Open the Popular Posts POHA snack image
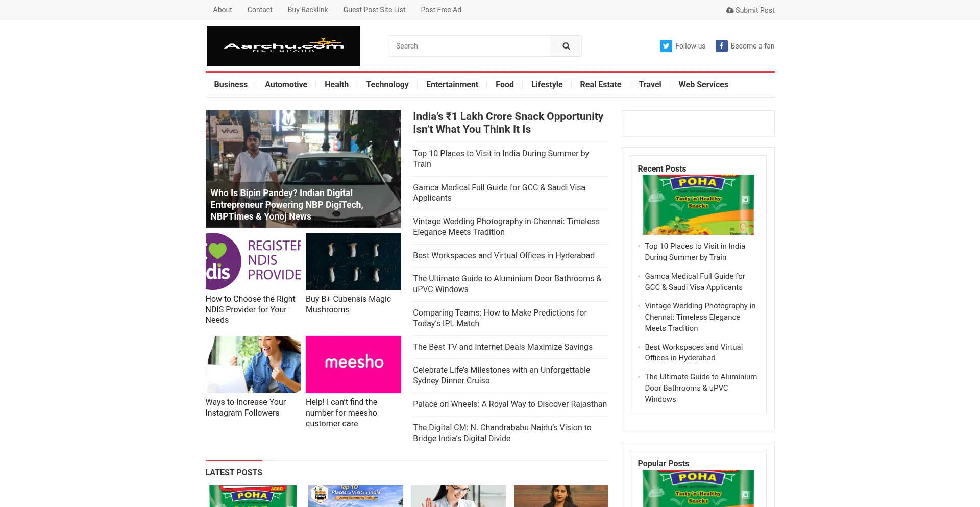 coord(698,488)
